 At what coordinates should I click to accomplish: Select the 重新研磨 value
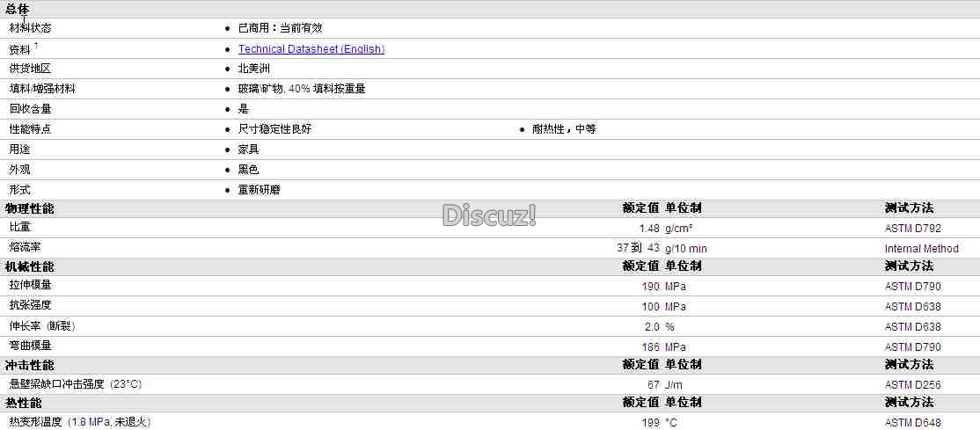point(260,189)
